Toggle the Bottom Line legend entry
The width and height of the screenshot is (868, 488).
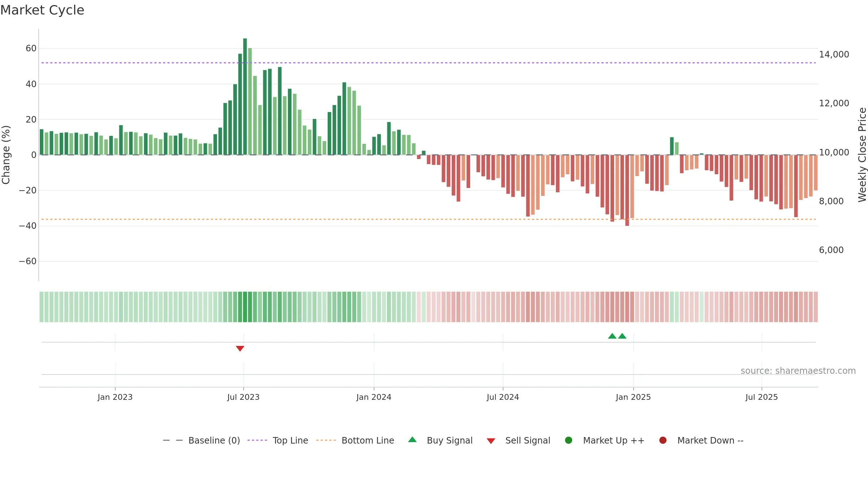(355, 440)
